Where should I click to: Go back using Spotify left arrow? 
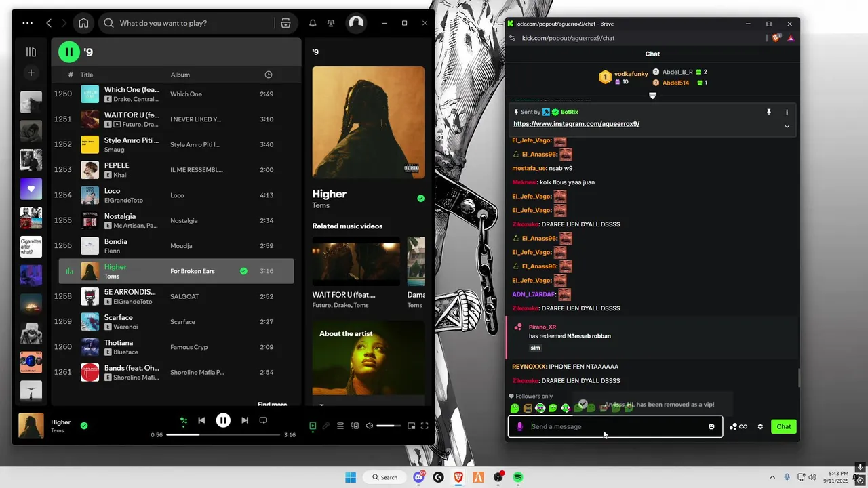point(49,23)
